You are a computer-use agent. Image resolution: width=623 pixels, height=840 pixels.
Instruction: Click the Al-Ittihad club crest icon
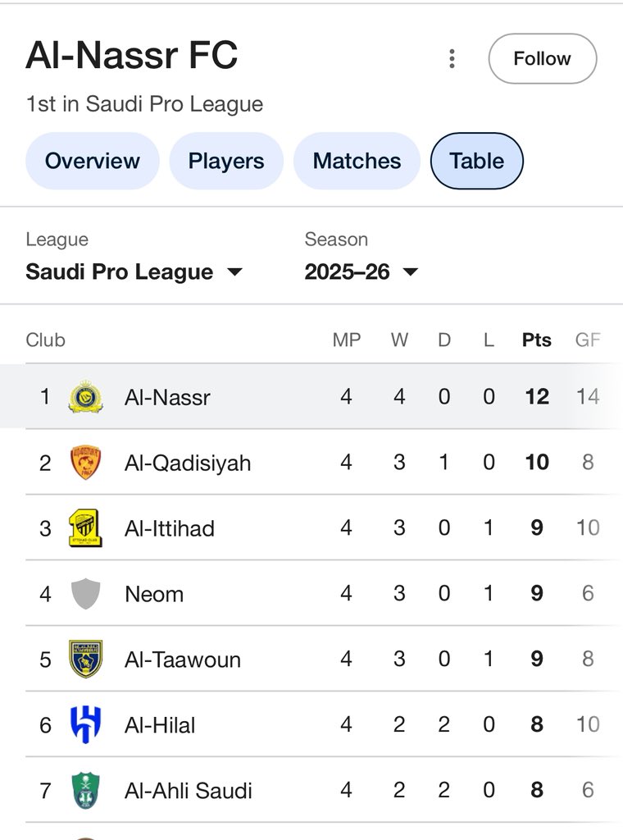(85, 528)
